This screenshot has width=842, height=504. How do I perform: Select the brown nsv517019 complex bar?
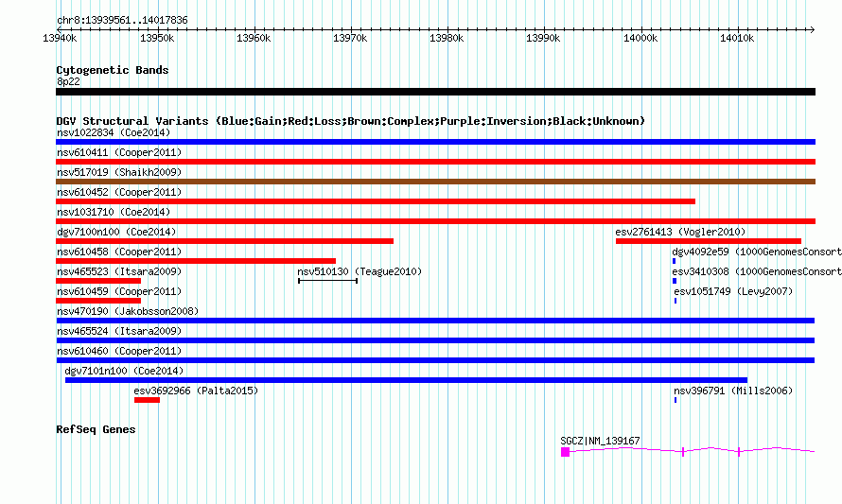point(435,182)
